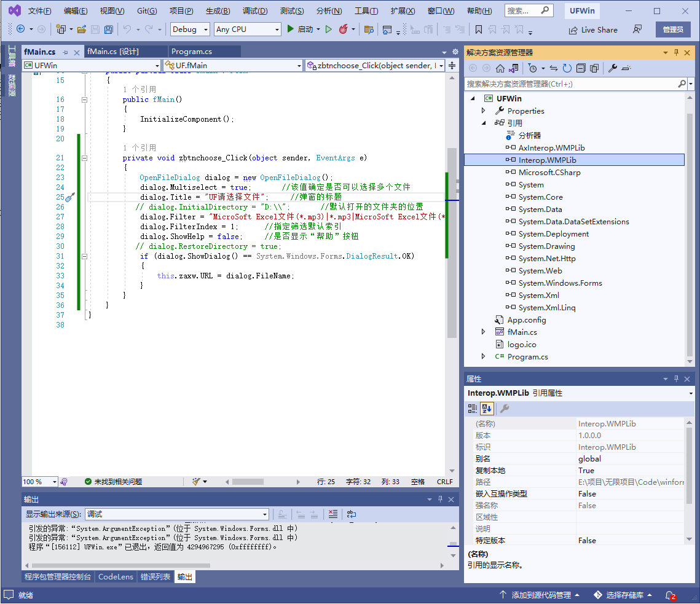Click the search magnifier in Solution Explorer search
This screenshot has height=604, width=700.
pos(682,84)
